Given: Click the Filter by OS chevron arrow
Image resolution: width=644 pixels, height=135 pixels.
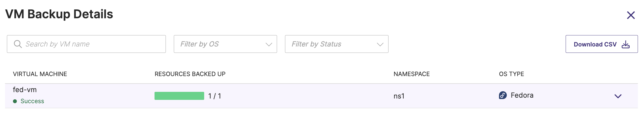Looking at the screenshot, I should (x=269, y=44).
